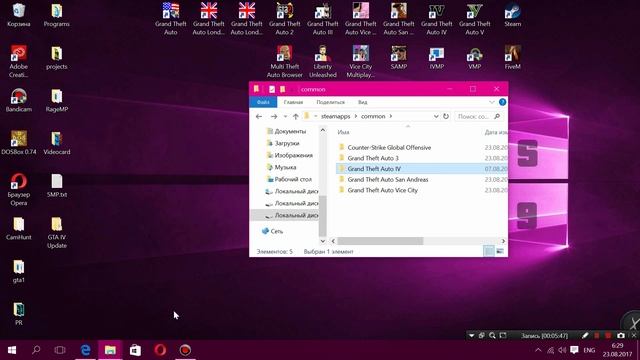This screenshot has width=640, height=360.
Task: Launch Bandicam desktop shortcut
Action: [x=19, y=100]
